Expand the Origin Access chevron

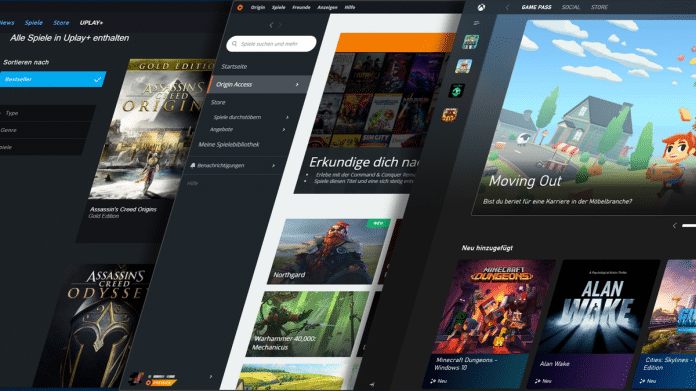(x=297, y=84)
